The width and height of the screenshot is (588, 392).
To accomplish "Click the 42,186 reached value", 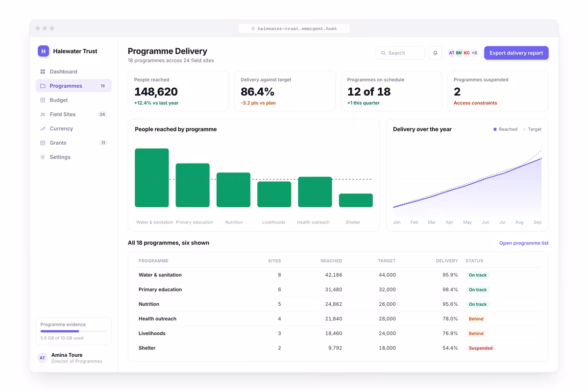I will click(334, 275).
